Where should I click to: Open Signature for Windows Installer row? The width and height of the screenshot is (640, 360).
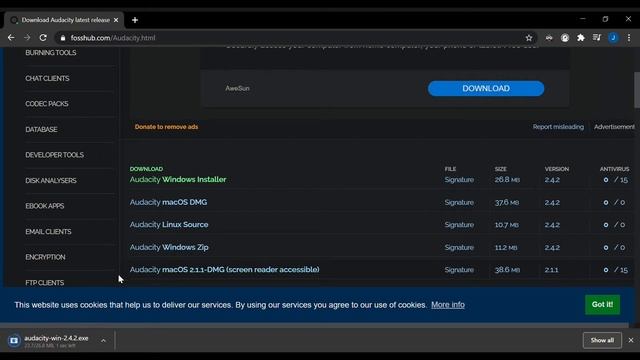pyautogui.click(x=459, y=180)
